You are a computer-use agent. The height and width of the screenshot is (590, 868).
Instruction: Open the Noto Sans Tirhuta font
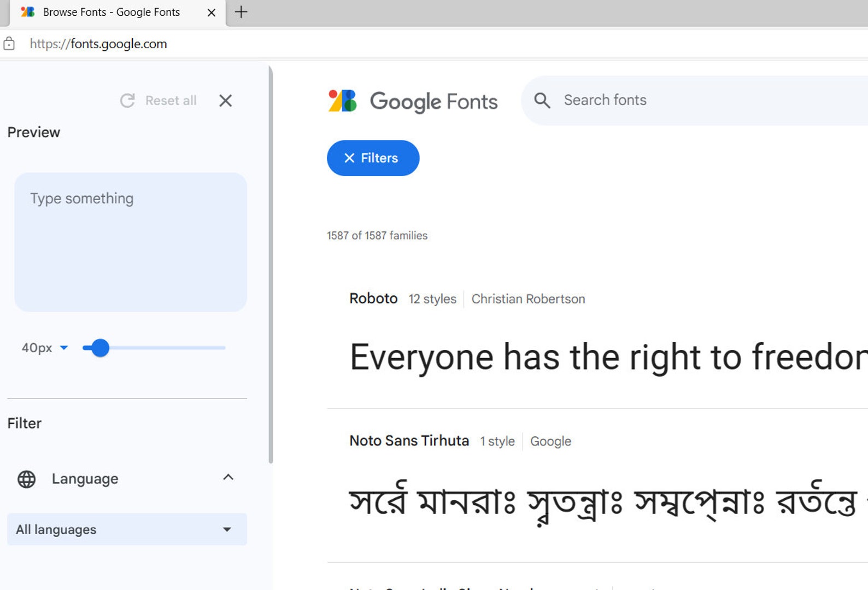click(x=409, y=441)
